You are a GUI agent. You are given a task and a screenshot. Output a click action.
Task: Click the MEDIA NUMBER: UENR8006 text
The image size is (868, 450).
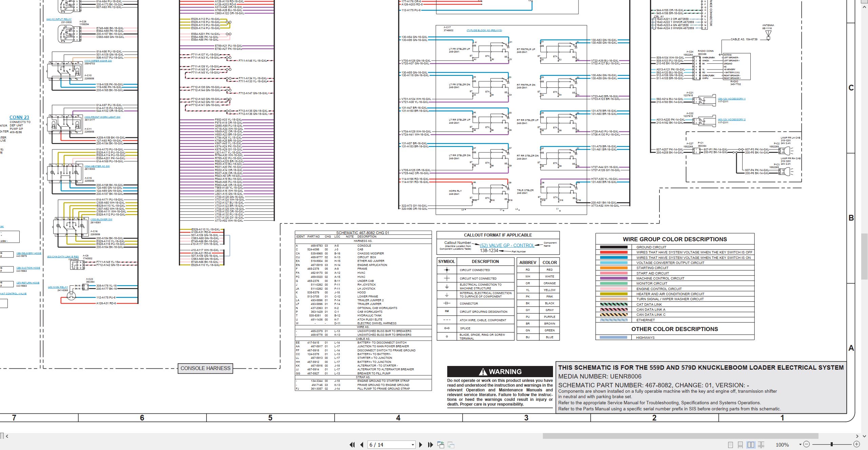tap(600, 376)
